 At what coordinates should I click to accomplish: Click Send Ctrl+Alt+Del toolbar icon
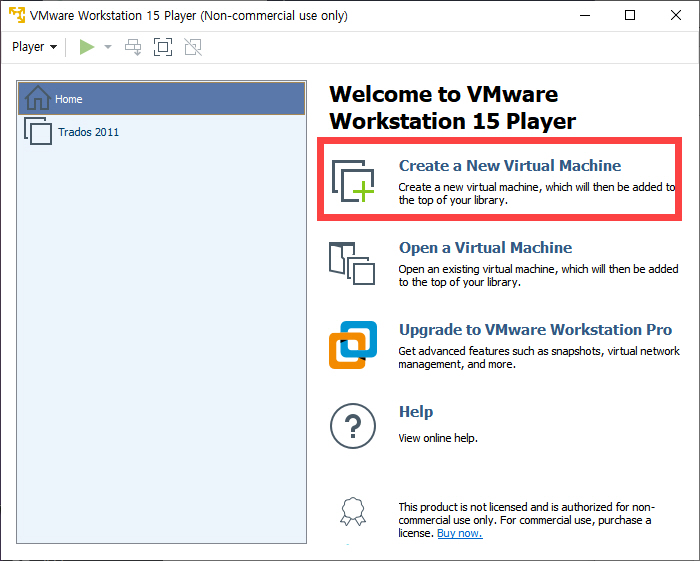tap(133, 47)
